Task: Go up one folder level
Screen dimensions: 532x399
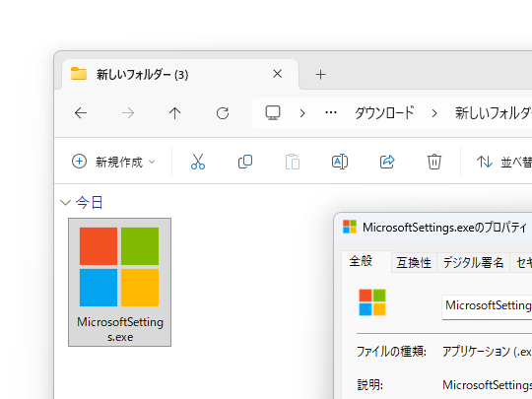Action: point(175,113)
